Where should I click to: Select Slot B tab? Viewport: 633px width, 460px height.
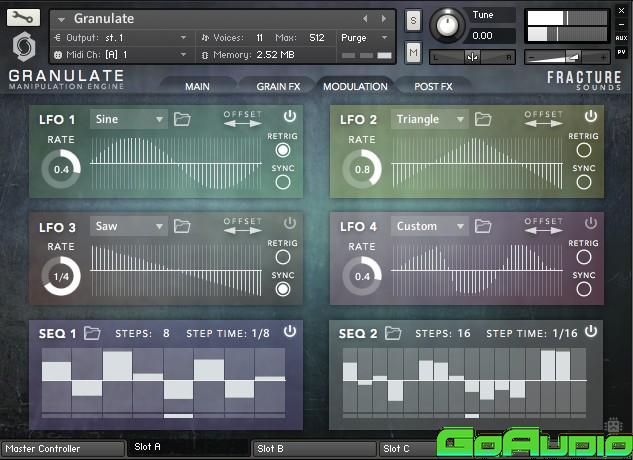tap(314, 448)
